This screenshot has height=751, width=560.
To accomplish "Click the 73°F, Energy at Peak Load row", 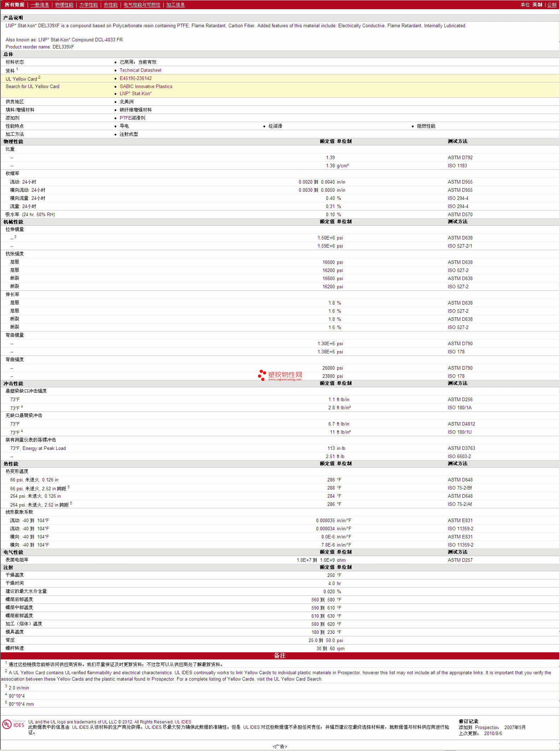I will tap(38, 449).
